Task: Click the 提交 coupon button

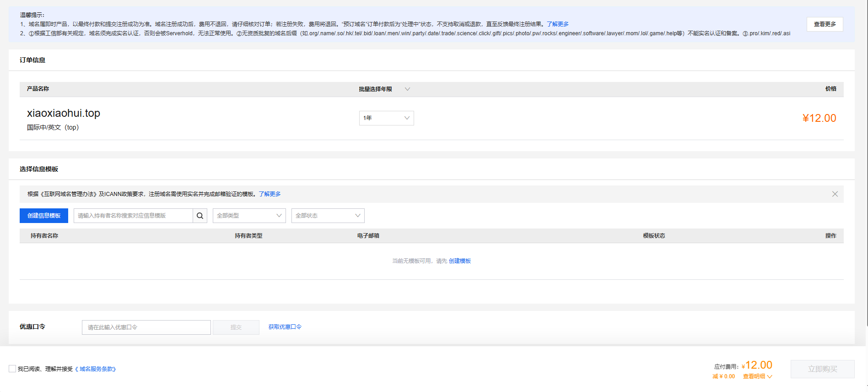Action: pyautogui.click(x=236, y=327)
